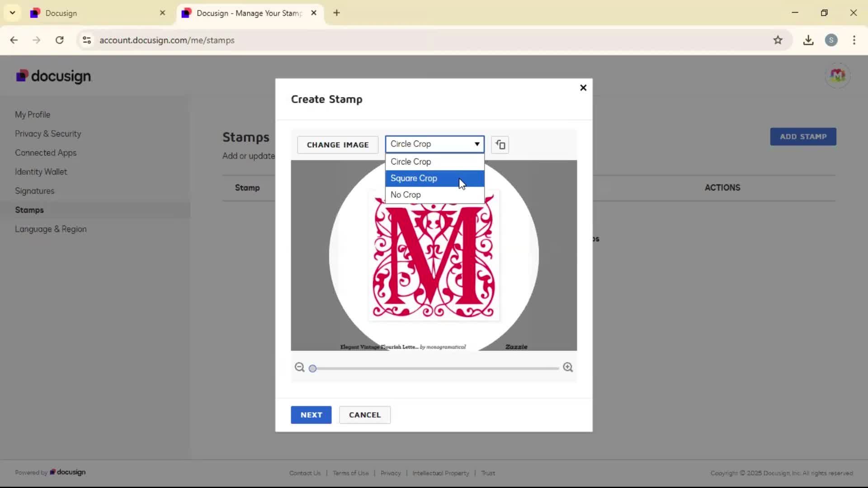Open Chrome three-dot menu

click(854, 40)
